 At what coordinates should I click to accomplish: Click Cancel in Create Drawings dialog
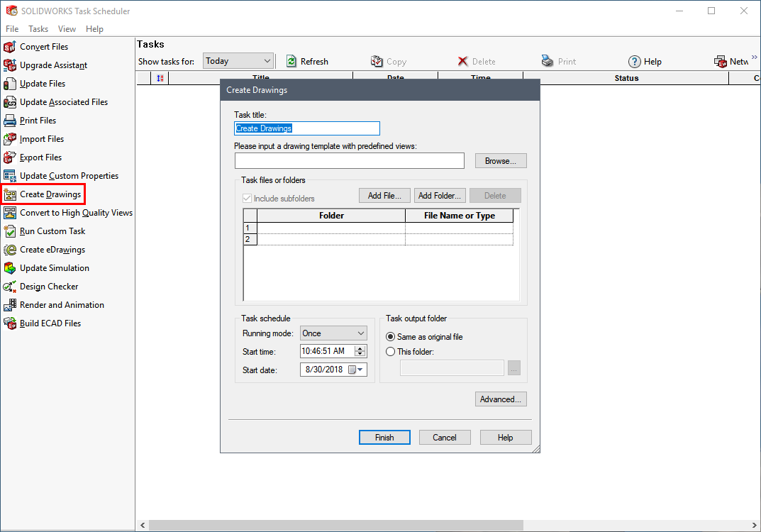[445, 438]
